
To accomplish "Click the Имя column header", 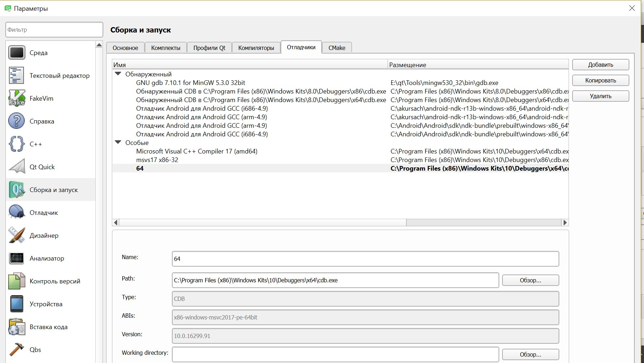I will tap(250, 65).
